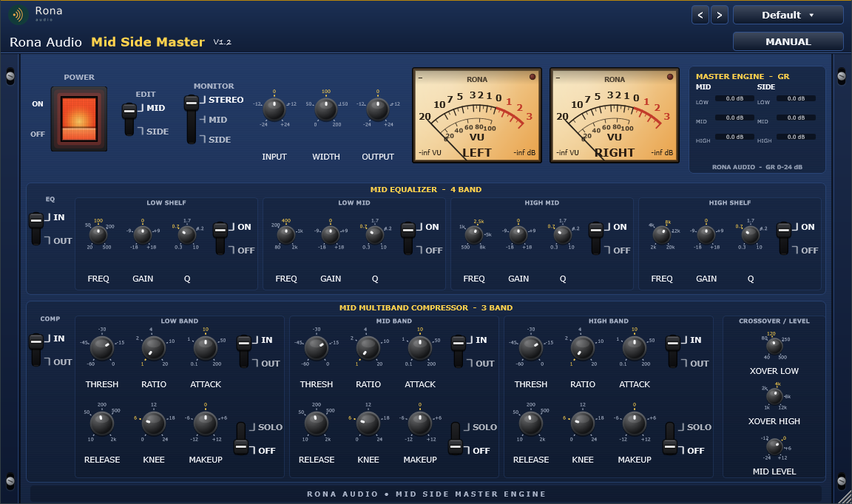The image size is (852, 504).
Task: Toggle High Shelf band On/Off switch
Action: tap(783, 239)
